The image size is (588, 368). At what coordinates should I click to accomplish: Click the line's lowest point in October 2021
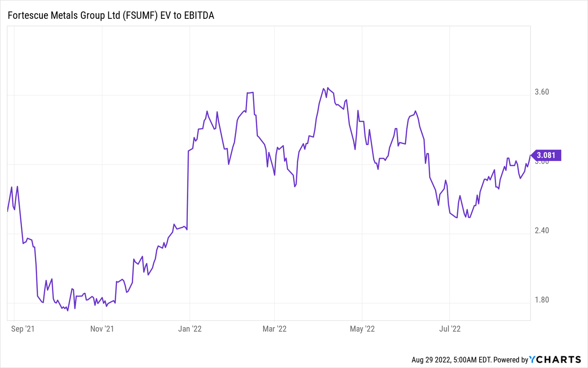point(68,311)
